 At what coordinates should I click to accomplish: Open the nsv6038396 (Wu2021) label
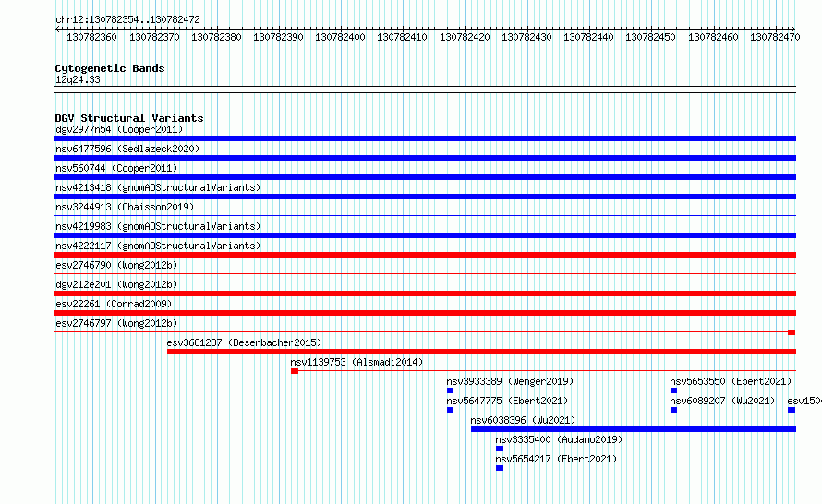pos(523,420)
